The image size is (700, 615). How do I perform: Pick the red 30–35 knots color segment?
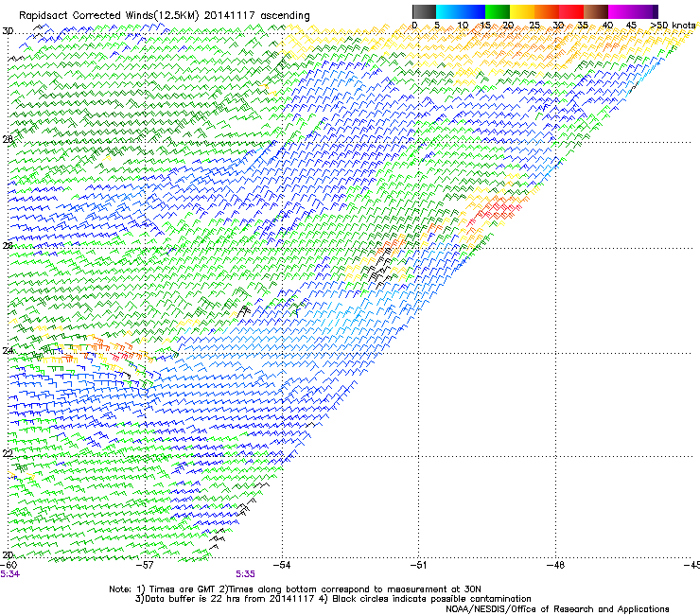[571, 11]
